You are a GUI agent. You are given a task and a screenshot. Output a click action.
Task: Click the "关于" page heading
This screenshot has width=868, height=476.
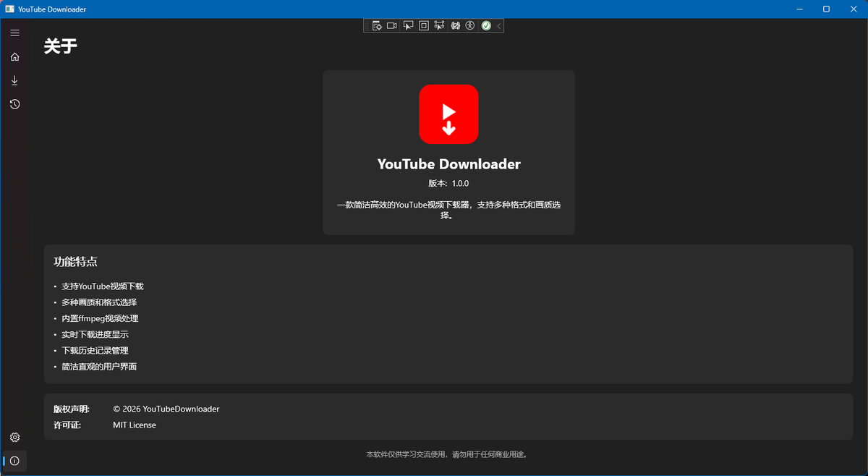point(61,46)
